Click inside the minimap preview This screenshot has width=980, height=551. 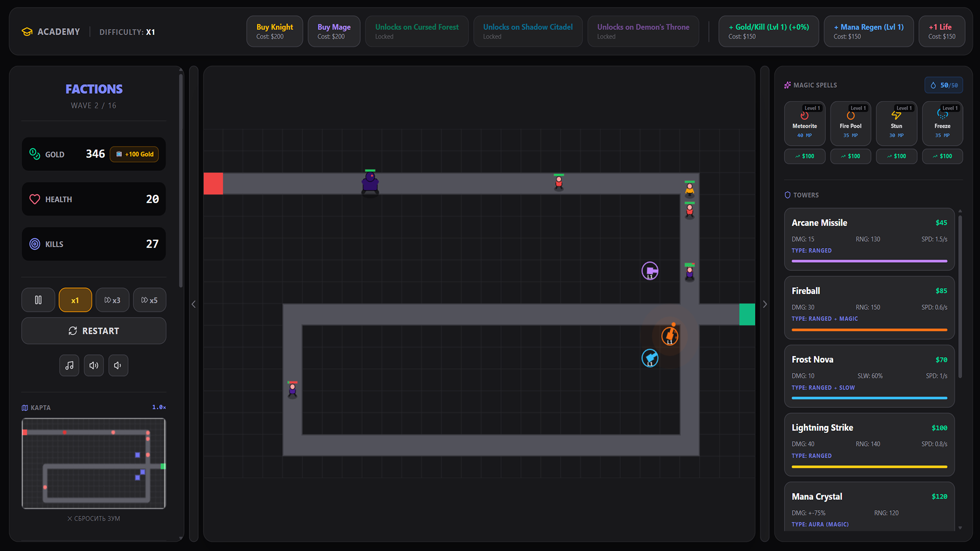point(93,463)
